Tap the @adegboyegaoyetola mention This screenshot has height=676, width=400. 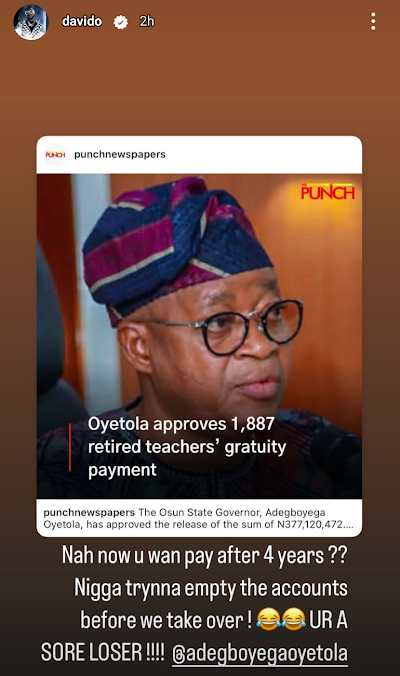pos(260,653)
